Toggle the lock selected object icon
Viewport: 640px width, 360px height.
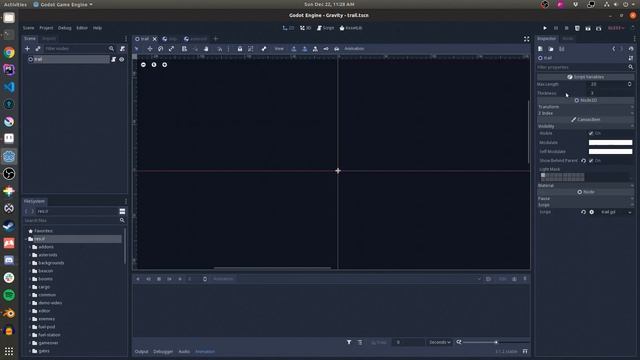pos(240,49)
